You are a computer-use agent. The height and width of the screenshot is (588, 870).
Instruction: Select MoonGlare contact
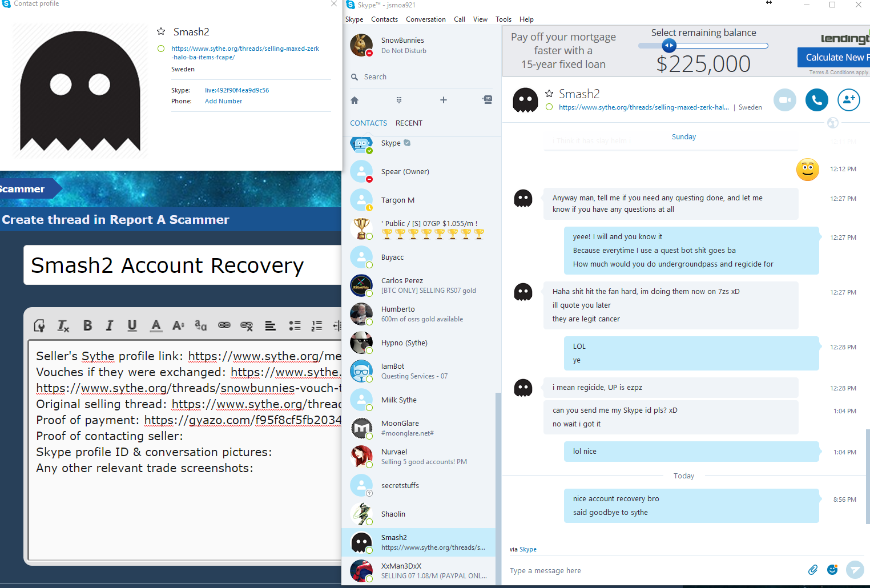coord(419,428)
